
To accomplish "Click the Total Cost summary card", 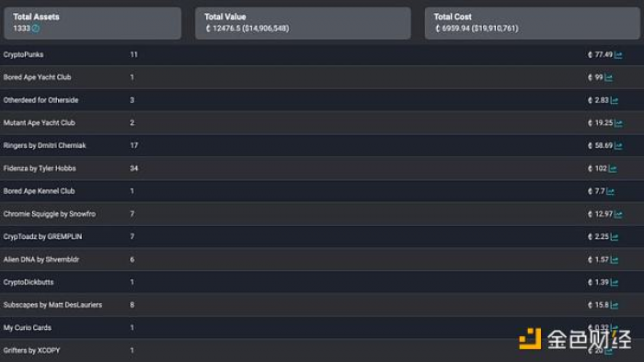I will [532, 23].
